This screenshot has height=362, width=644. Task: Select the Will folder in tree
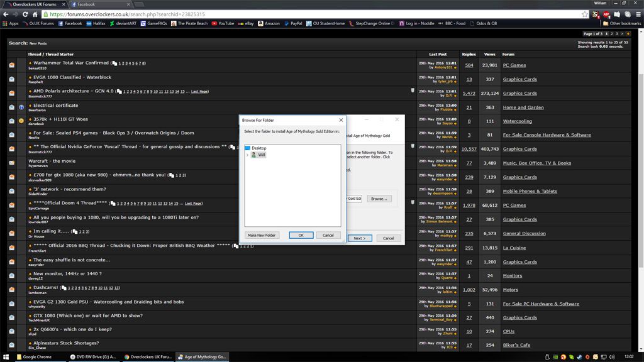tap(258, 155)
